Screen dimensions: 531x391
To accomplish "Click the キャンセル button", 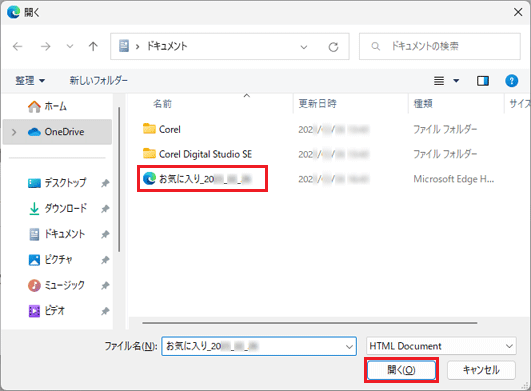I will point(481,370).
